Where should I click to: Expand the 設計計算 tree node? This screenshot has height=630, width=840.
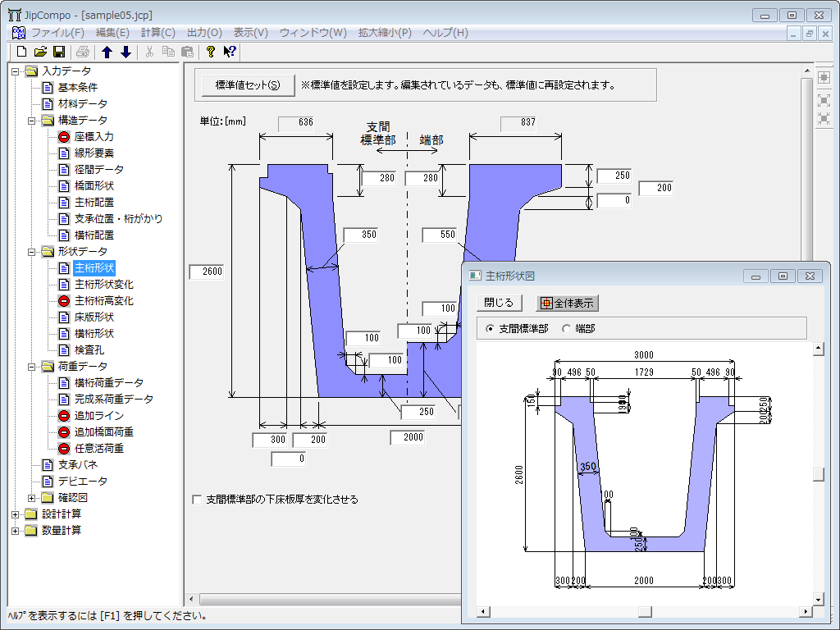click(x=15, y=514)
